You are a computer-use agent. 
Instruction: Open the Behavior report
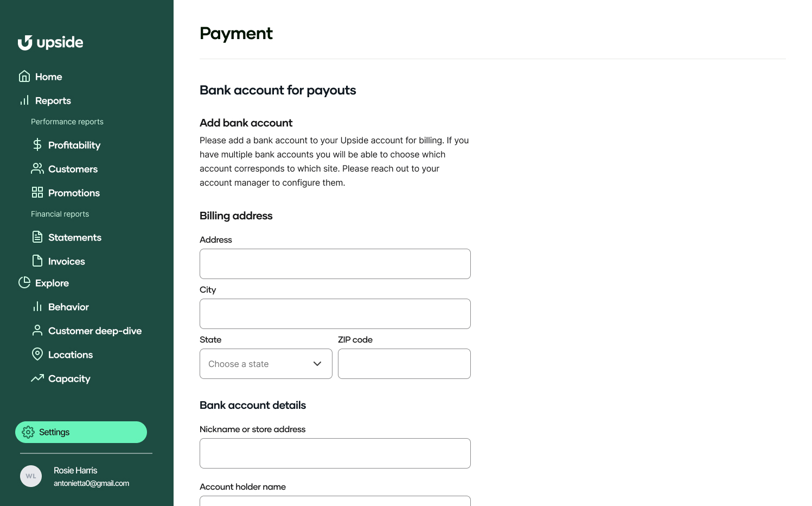68,307
